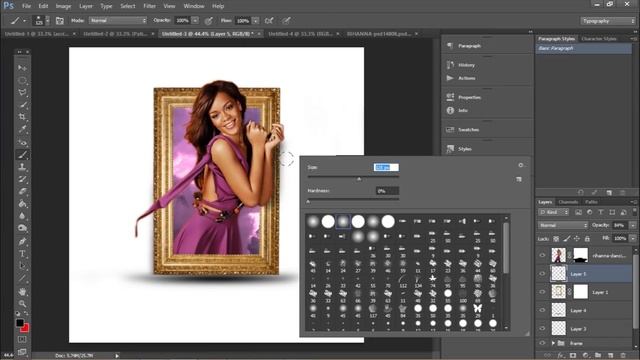The width and height of the screenshot is (640, 360).
Task: Toggle Quick Mask mode in the toolbox
Action: coord(22,340)
